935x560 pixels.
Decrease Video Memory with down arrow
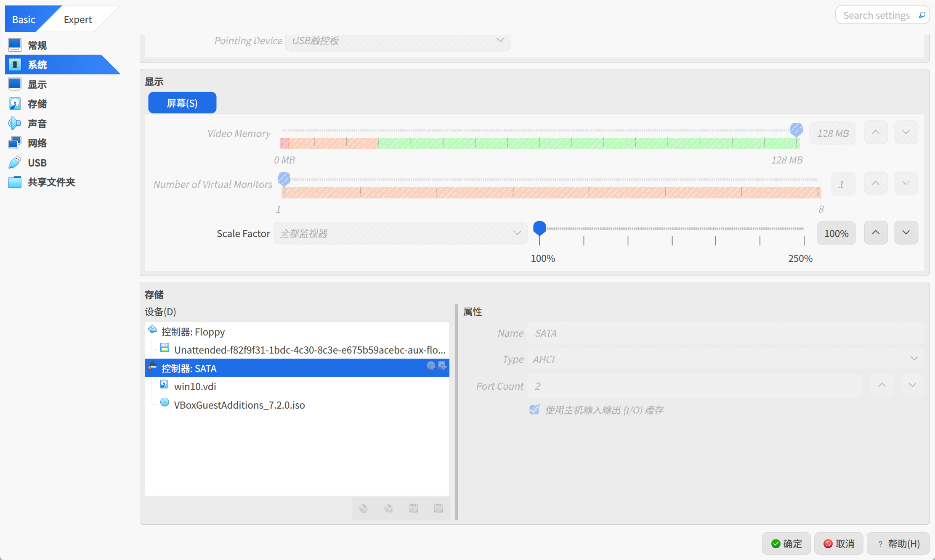tap(906, 132)
